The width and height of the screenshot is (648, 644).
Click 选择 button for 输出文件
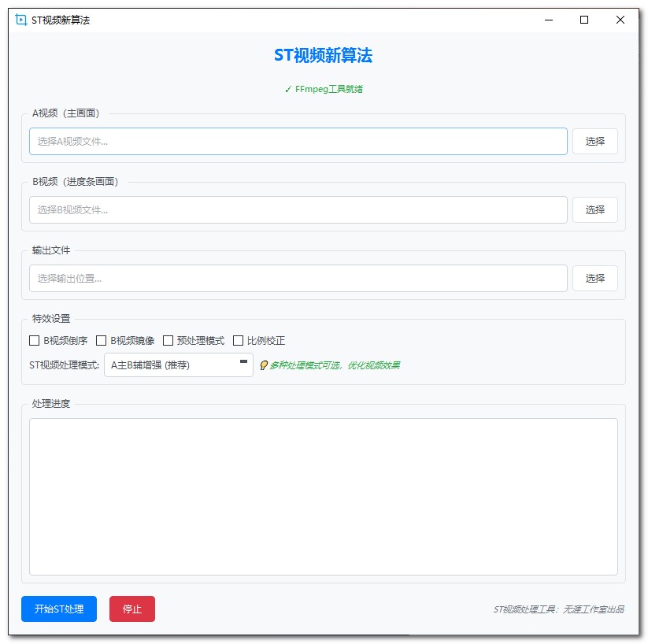point(594,279)
